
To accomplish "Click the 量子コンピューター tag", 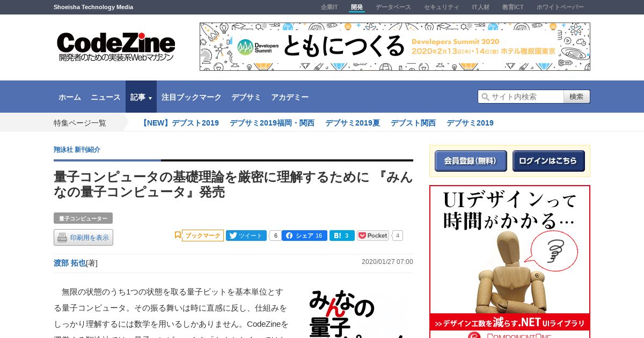I will (x=83, y=218).
